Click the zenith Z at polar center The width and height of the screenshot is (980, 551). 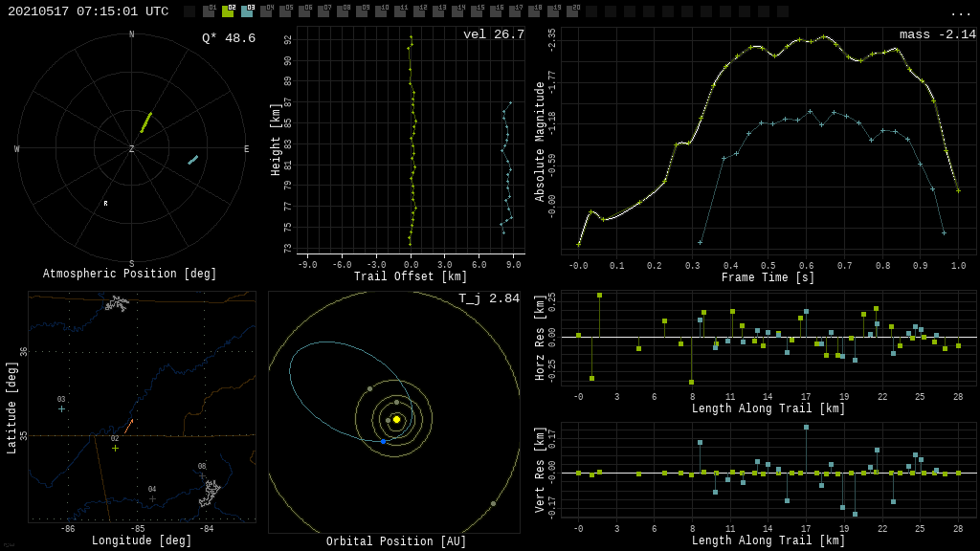(x=132, y=149)
